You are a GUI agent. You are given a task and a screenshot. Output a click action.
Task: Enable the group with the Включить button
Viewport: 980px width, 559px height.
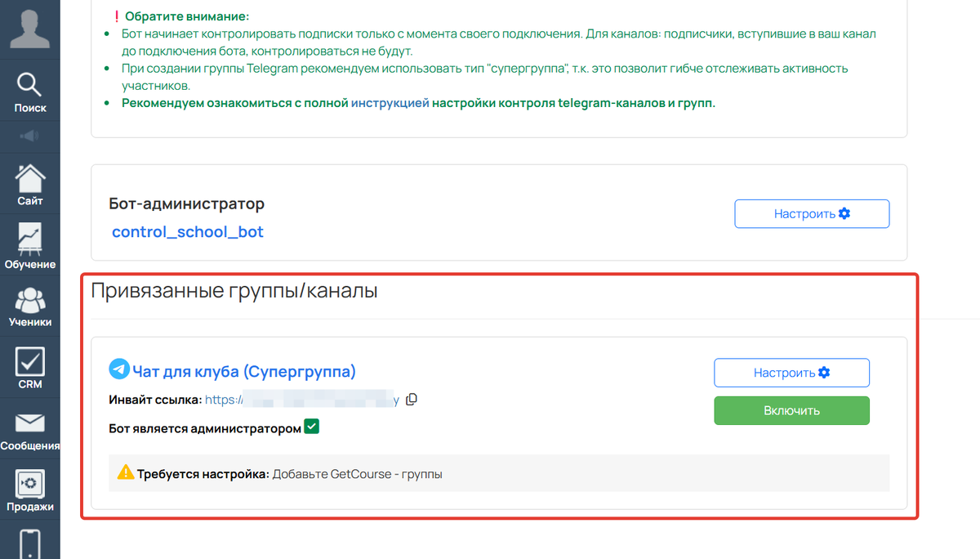(x=791, y=410)
